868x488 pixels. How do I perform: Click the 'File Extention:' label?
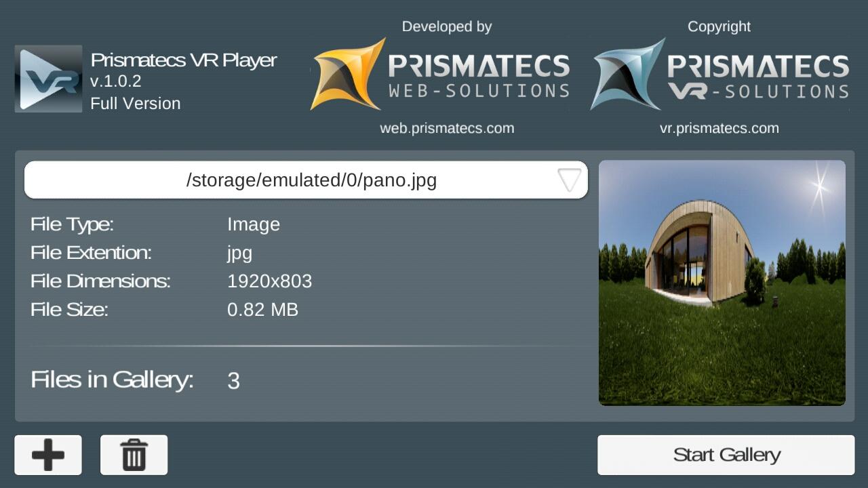tap(91, 253)
